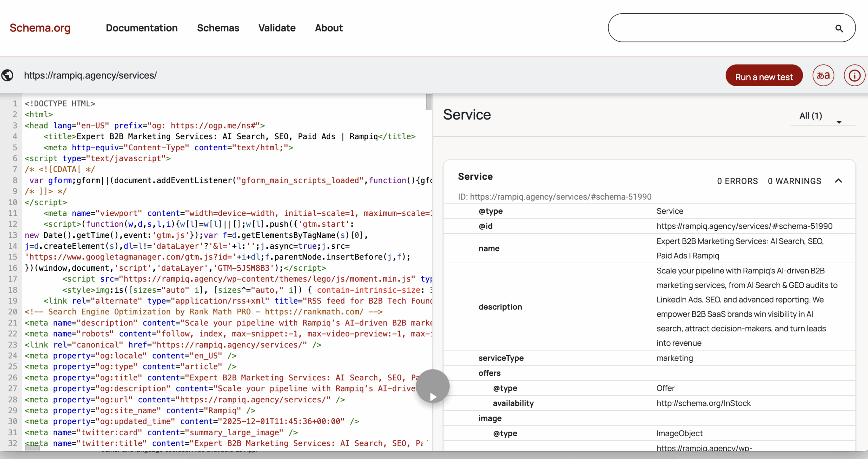Click the Run a new test button
This screenshot has width=868, height=459.
coord(764,76)
